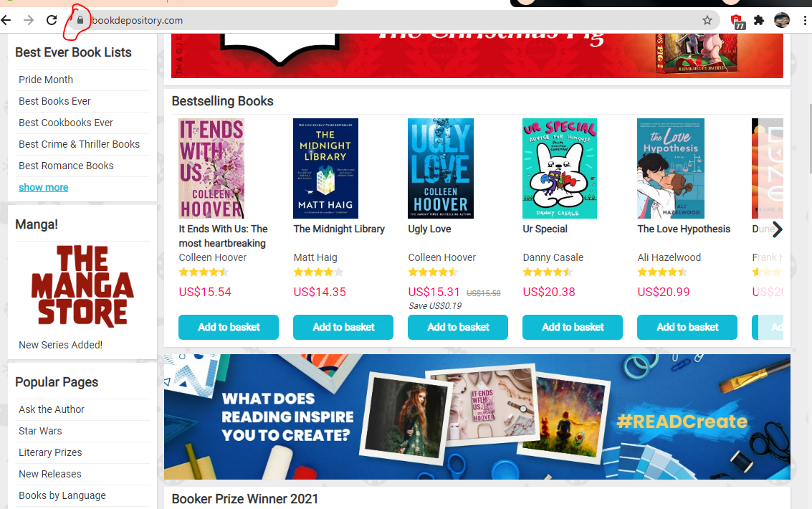
Task: Open Chrome three-dot menu
Action: tap(804, 20)
